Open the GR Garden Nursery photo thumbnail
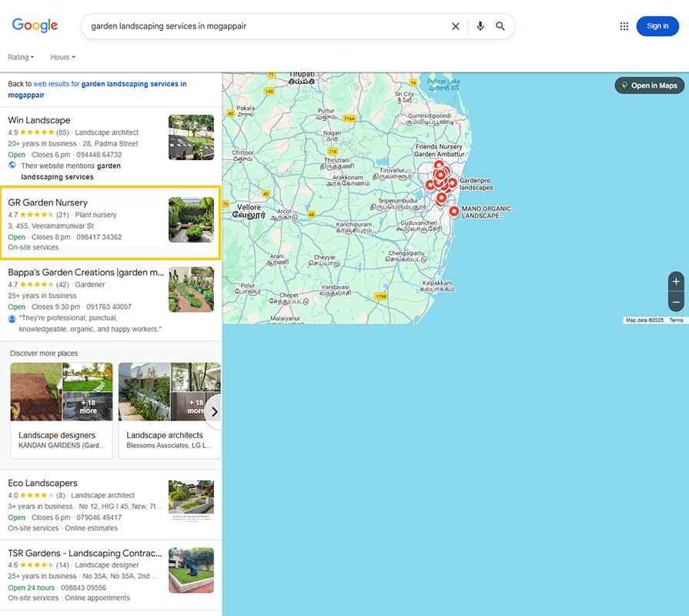689x616 pixels. [191, 219]
